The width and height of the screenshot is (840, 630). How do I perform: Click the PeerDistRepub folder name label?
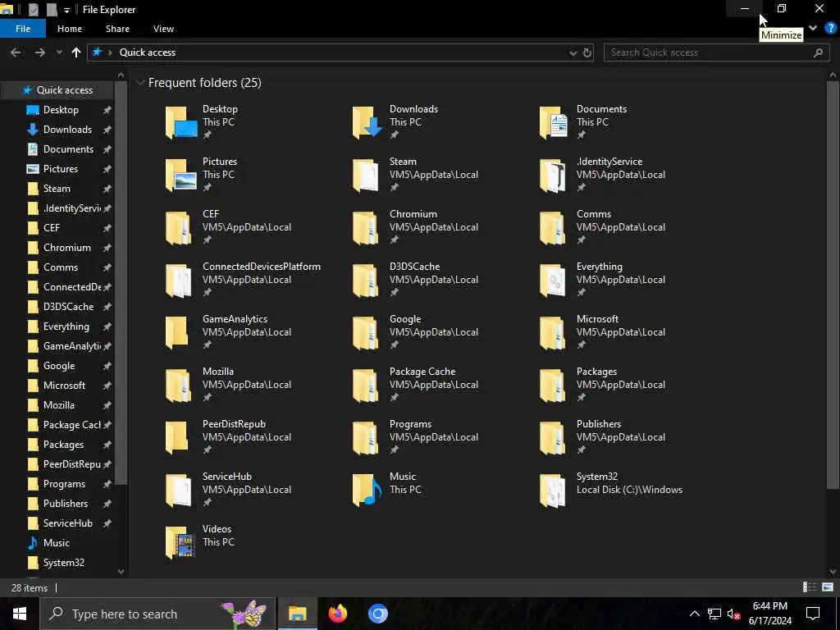(x=234, y=424)
